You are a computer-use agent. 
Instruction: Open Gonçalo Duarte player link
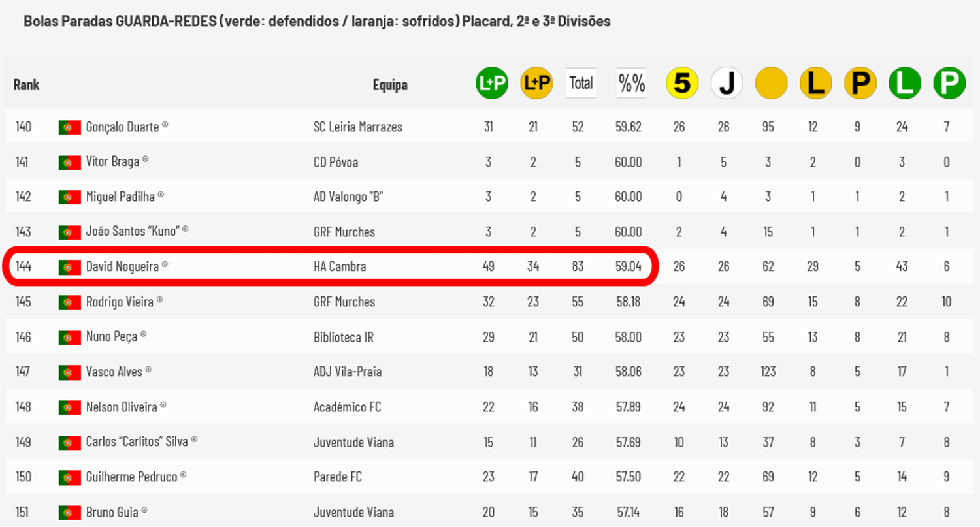click(123, 127)
